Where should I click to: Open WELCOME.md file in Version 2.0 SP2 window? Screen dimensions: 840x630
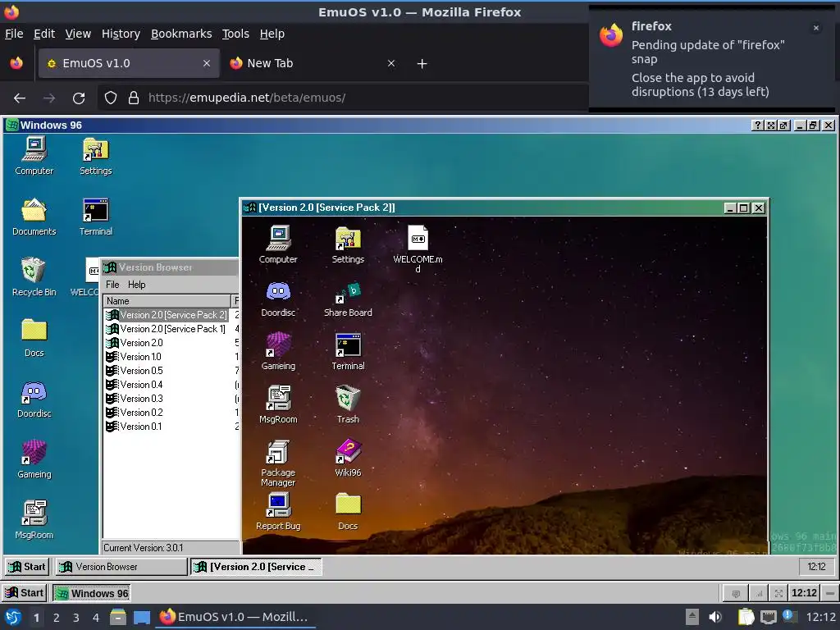click(418, 248)
